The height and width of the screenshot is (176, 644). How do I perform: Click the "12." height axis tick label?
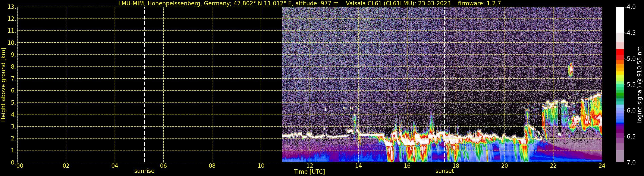12,19
